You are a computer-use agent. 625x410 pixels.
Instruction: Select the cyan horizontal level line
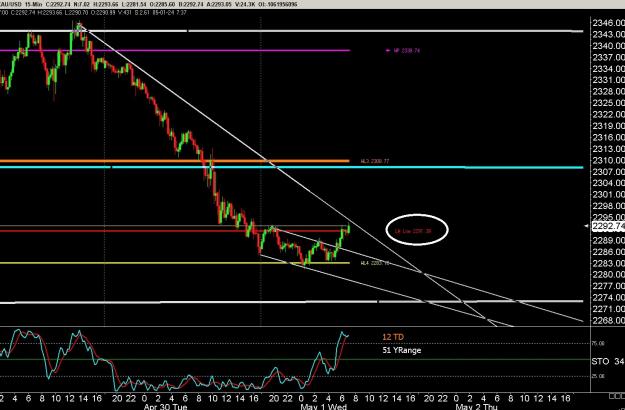pos(291,167)
